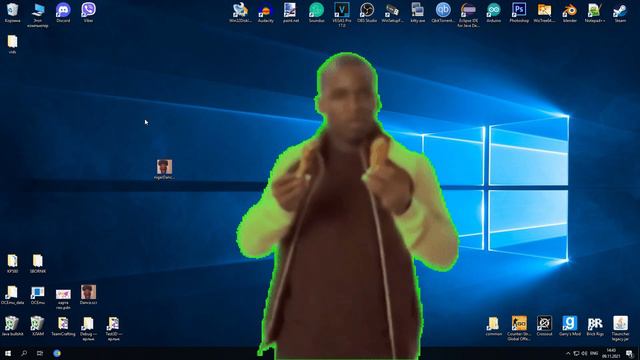Select the OCEmu_data folder shortcut
Image resolution: width=640 pixels, height=360 pixels.
click(x=12, y=295)
